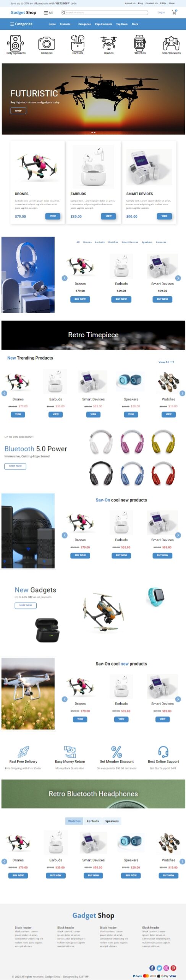Expand Page Elements in the nav bar
The image size is (186, 980).
click(x=104, y=24)
